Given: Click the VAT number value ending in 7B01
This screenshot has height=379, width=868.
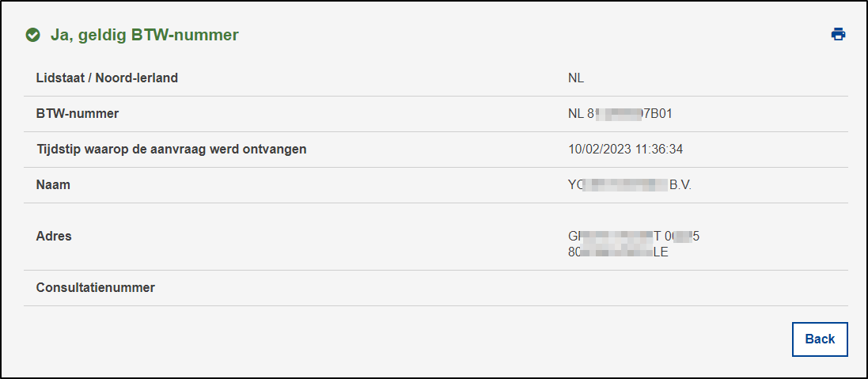Looking at the screenshot, I should [620, 114].
